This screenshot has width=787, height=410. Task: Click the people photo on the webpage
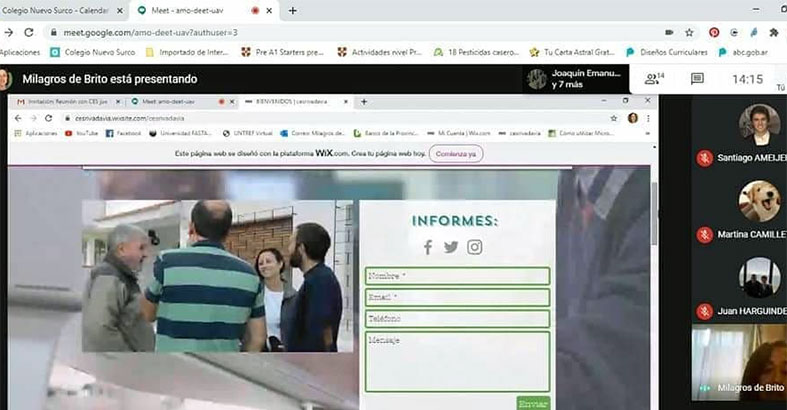[x=218, y=276]
